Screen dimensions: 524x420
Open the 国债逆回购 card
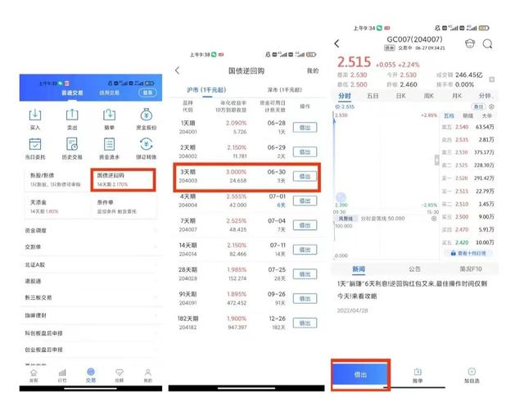[x=123, y=180]
